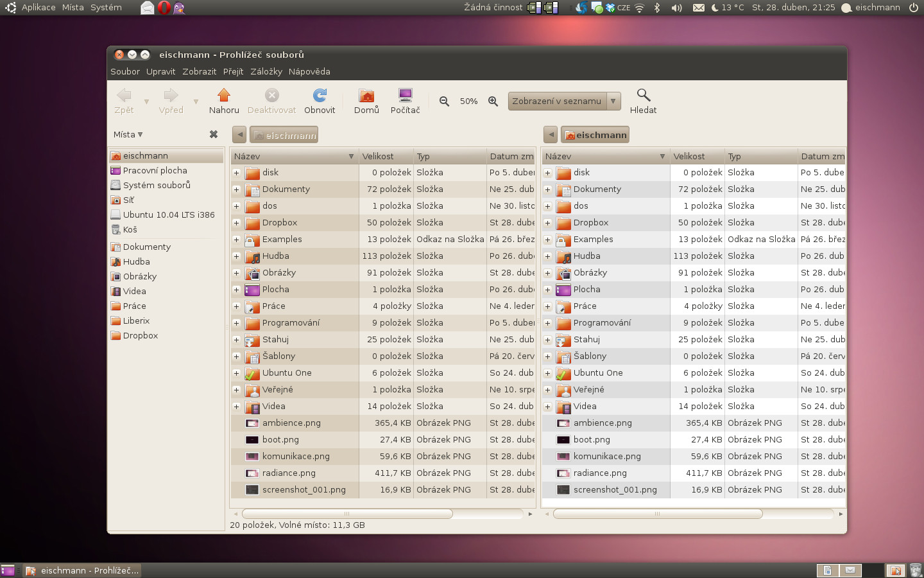Click the Počítač computer icon

click(x=405, y=96)
